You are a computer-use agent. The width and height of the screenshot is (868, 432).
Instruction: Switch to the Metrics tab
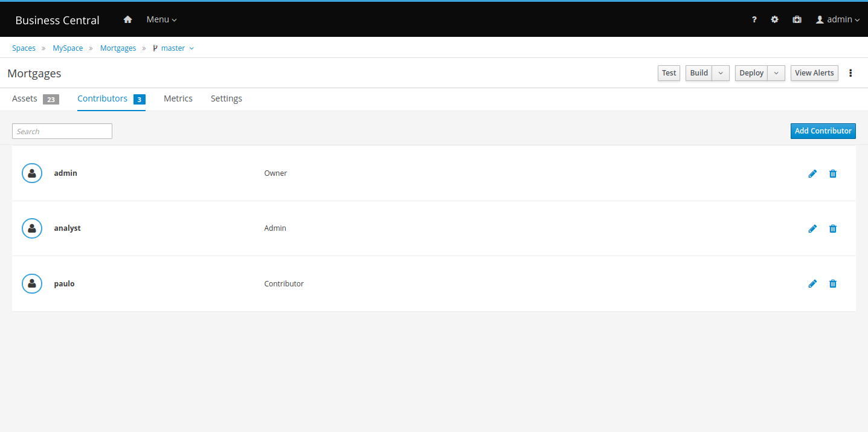[x=178, y=98]
